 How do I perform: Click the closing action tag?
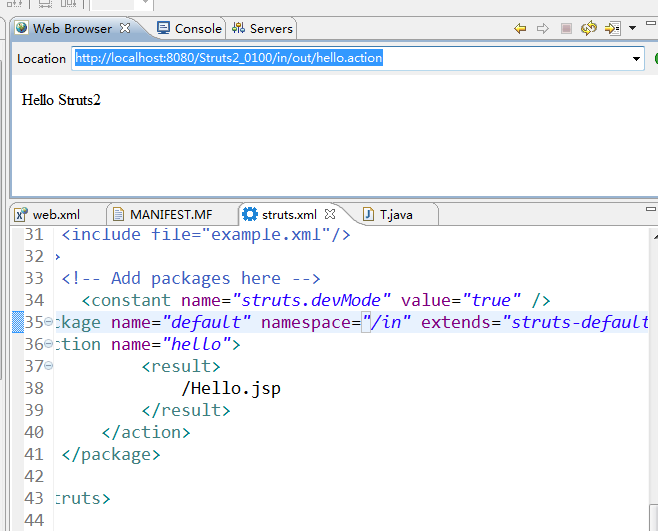click(146, 432)
